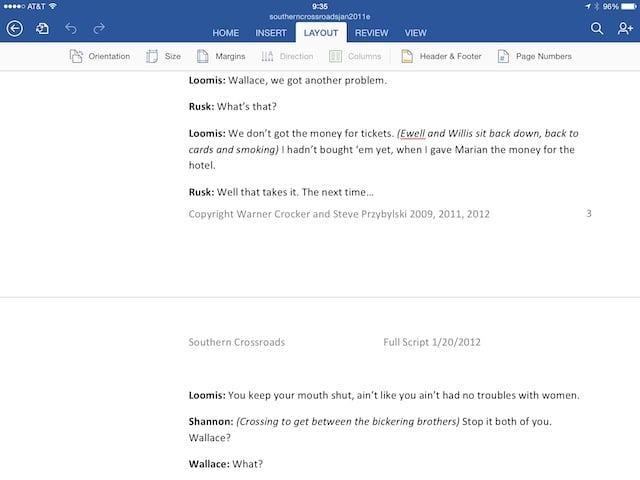This screenshot has height=480, width=640.
Task: Tap the Wi-Fi signal icon
Action: (x=53, y=6)
